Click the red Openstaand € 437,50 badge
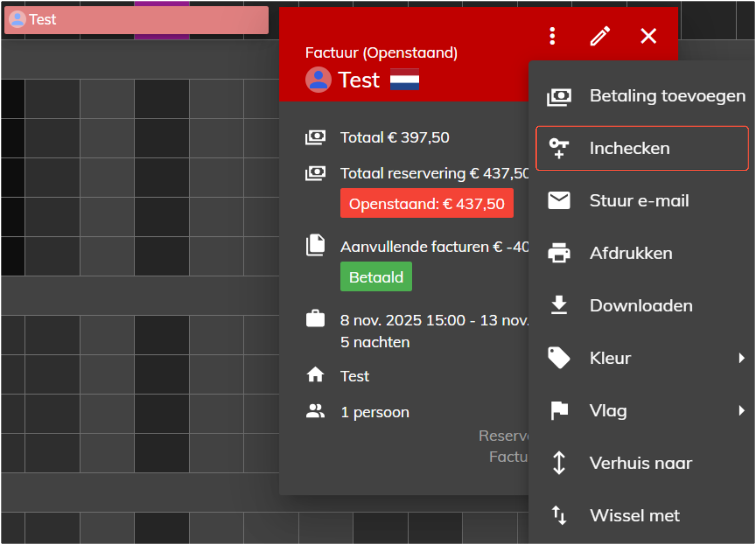 (x=426, y=203)
